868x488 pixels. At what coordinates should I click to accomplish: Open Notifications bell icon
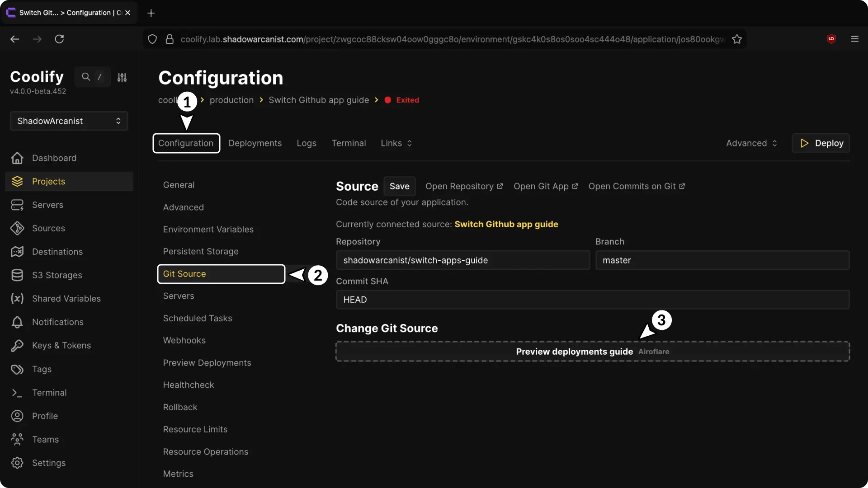tap(17, 322)
